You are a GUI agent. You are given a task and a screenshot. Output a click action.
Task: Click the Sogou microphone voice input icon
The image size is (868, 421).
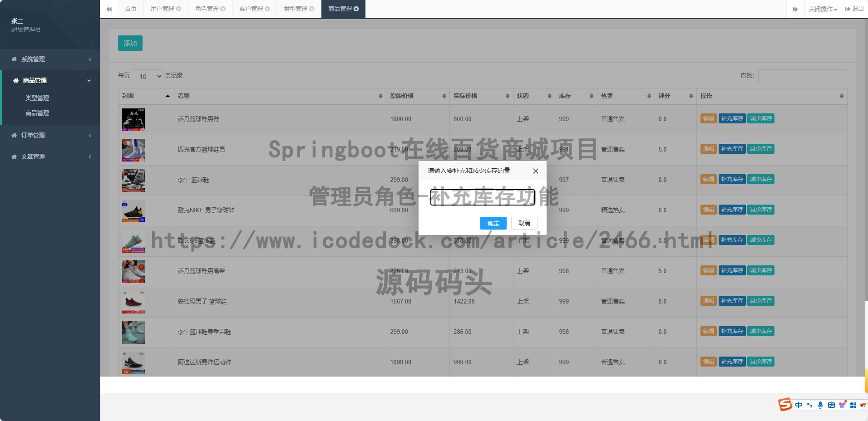[820, 405]
